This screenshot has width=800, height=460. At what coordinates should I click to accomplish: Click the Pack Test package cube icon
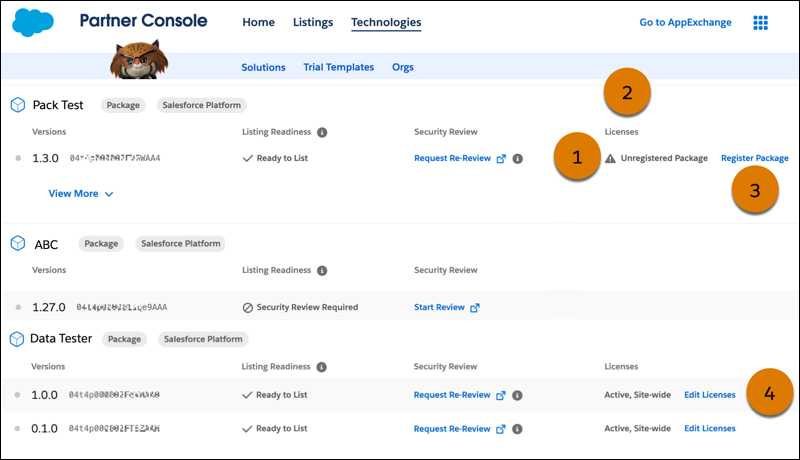pos(18,105)
